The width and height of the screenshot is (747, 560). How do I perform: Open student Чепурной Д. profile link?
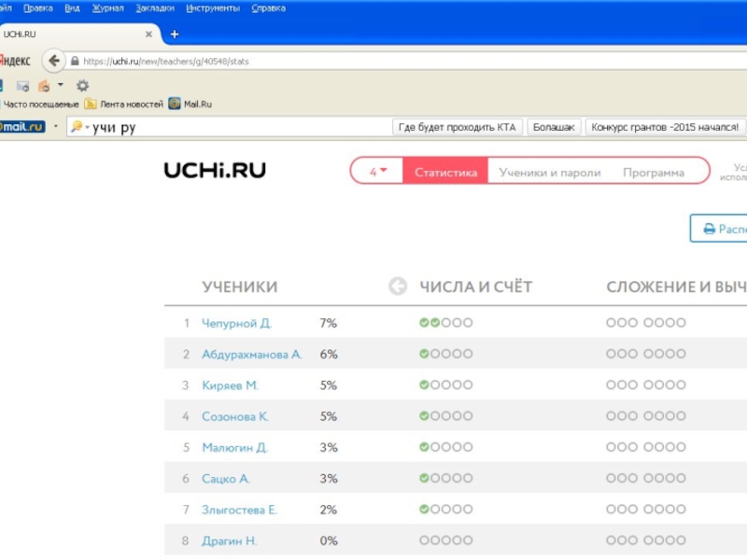pyautogui.click(x=236, y=323)
